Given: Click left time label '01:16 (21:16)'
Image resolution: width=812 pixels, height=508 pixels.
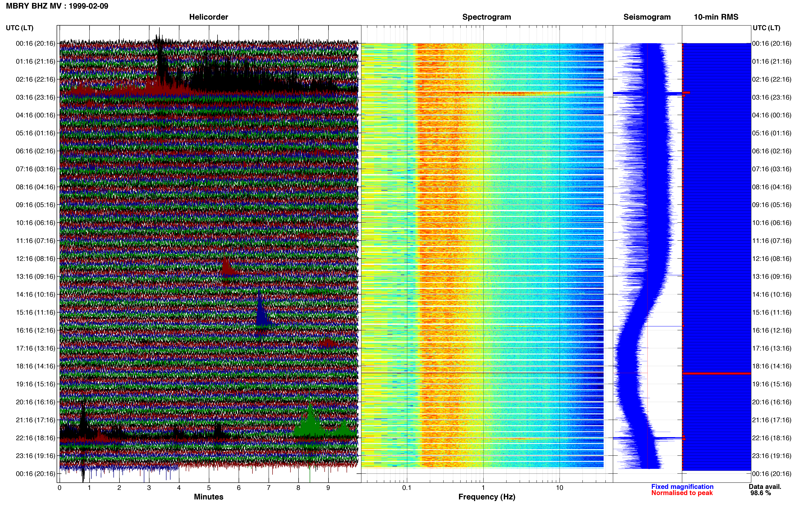Looking at the screenshot, I should tap(35, 61).
